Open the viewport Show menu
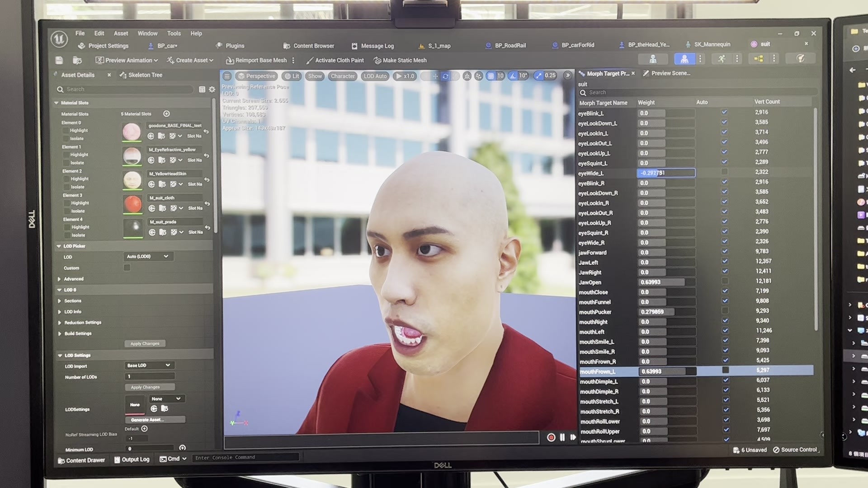The height and width of the screenshot is (488, 868). (315, 76)
